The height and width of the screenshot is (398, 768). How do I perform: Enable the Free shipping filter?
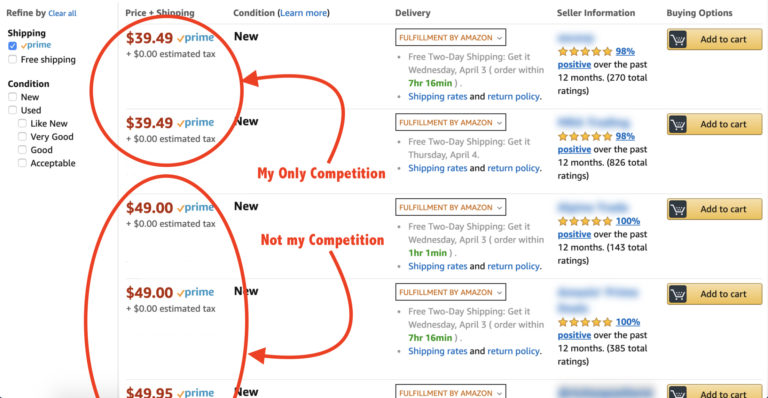pyautogui.click(x=12, y=60)
